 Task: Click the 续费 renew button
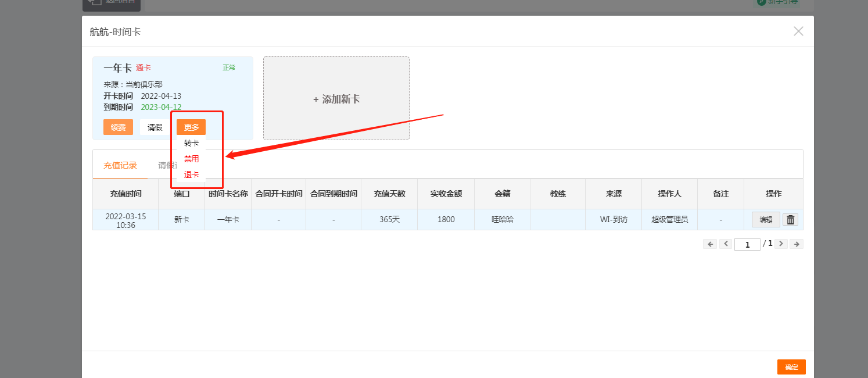click(x=118, y=127)
